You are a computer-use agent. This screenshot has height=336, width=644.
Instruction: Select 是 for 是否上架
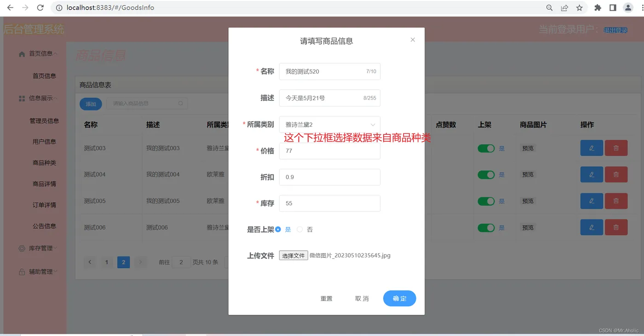tap(278, 229)
